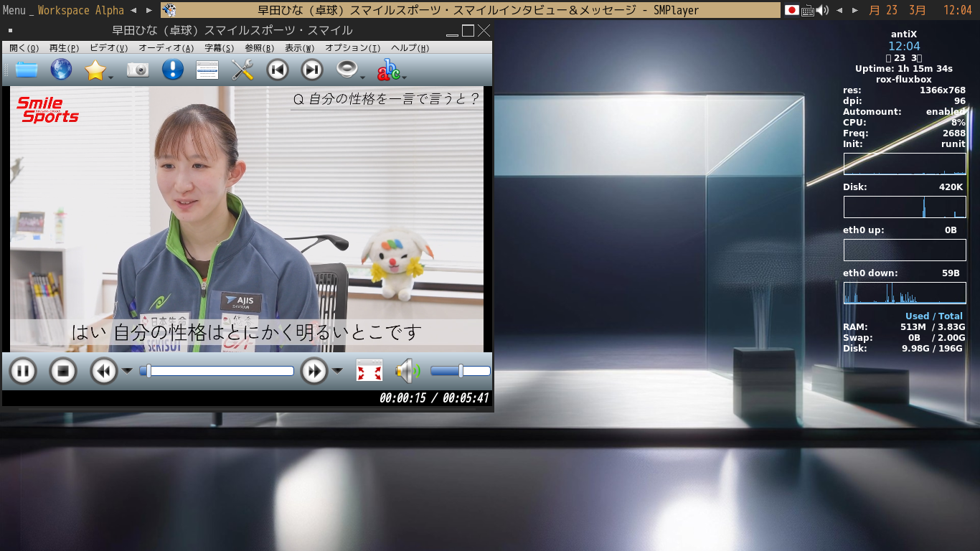This screenshot has width=980, height=551.
Task: Open the abc subtitle track selector
Action: (x=390, y=70)
